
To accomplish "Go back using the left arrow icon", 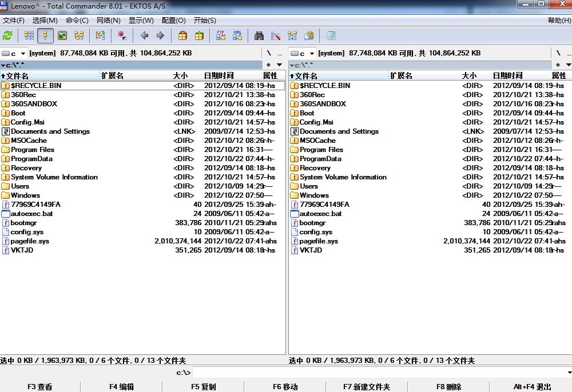I will coord(145,35).
